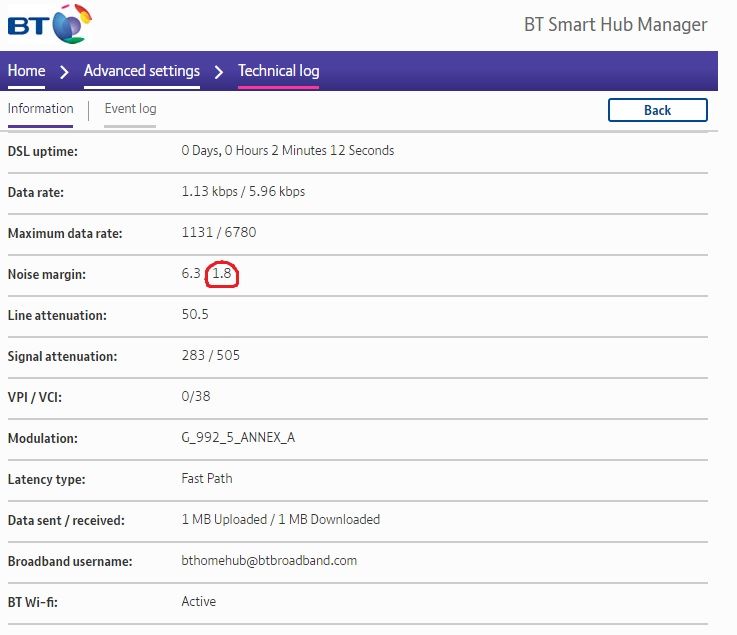Select the data rate value 1.13 kbps / 5.96 kbps
Screen dimensions: 737x635
[x=243, y=191]
